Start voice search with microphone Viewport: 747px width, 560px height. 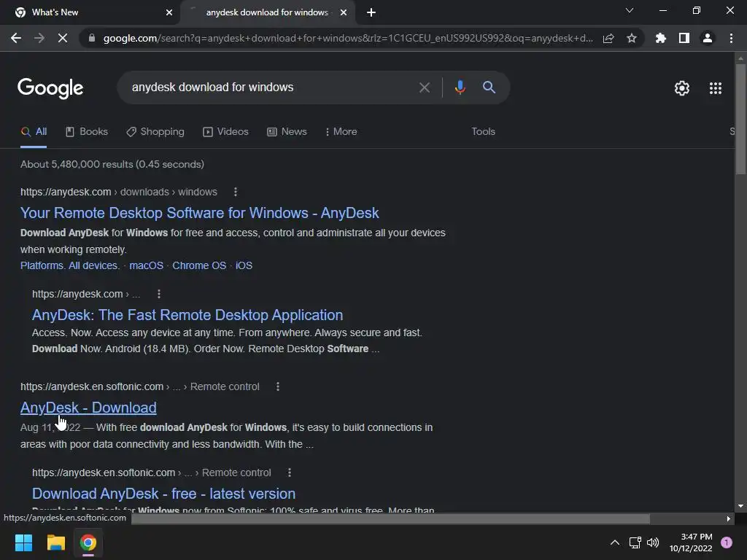coord(460,87)
